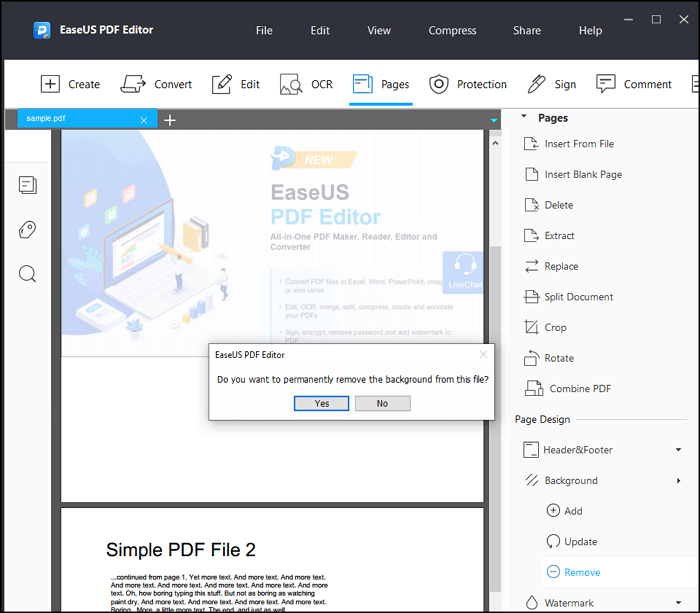Click the LiveChat headset widget
The image size is (700, 613).
[x=463, y=272]
